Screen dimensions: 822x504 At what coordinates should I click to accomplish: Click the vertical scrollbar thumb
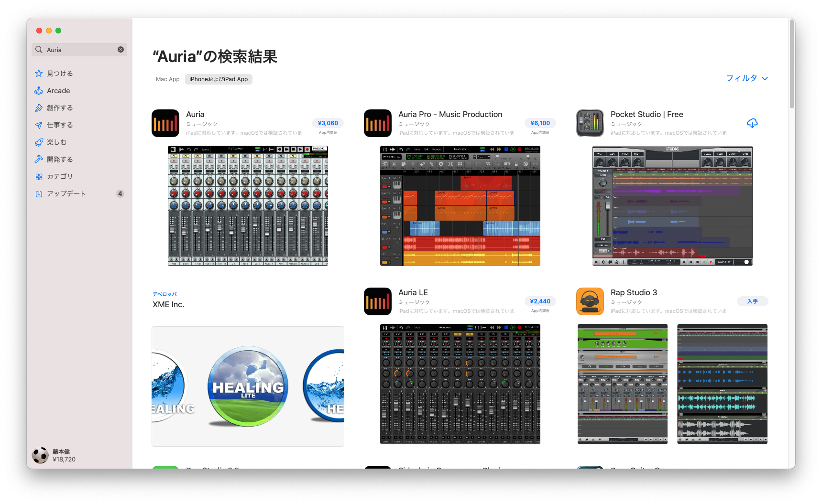pos(792,64)
